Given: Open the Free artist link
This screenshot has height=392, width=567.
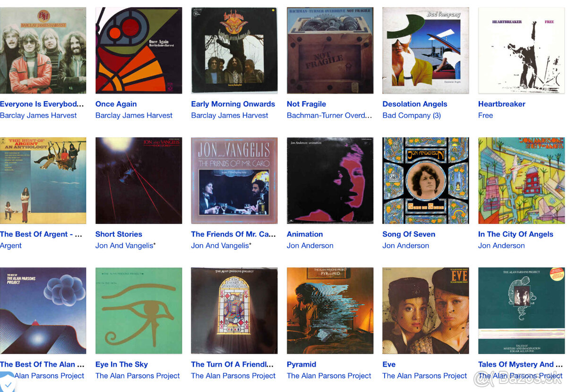Looking at the screenshot, I should pyautogui.click(x=485, y=115).
